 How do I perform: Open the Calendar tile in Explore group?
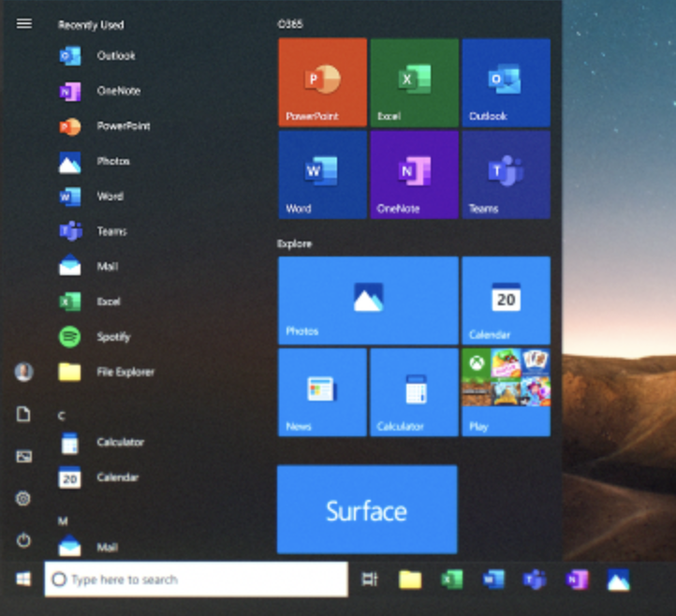[x=507, y=301]
